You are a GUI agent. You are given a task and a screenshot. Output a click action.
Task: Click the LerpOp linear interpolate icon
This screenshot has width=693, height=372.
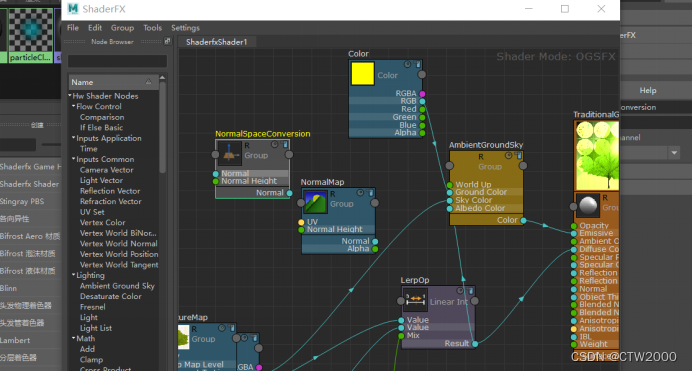tap(415, 299)
